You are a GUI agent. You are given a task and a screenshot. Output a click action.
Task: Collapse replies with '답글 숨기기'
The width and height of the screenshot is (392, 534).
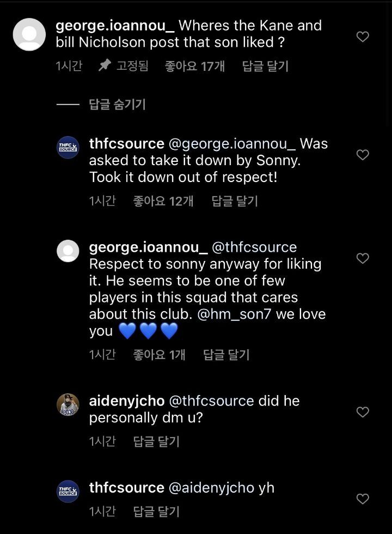click(117, 105)
